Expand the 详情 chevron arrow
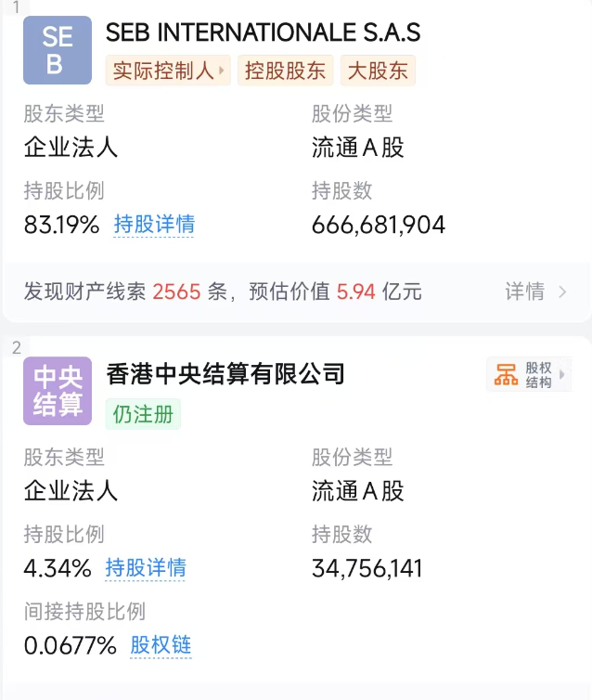Screen dimensions: 592x700 tap(562, 292)
